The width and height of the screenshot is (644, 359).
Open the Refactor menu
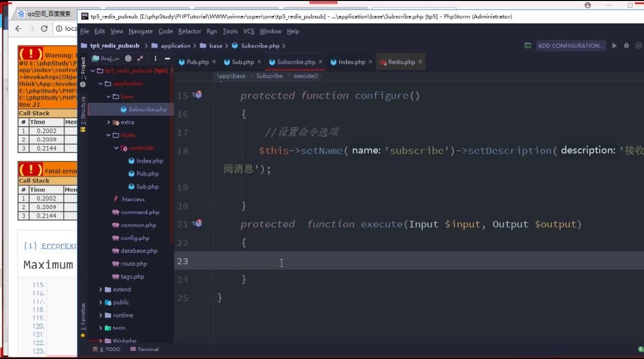coord(190,31)
